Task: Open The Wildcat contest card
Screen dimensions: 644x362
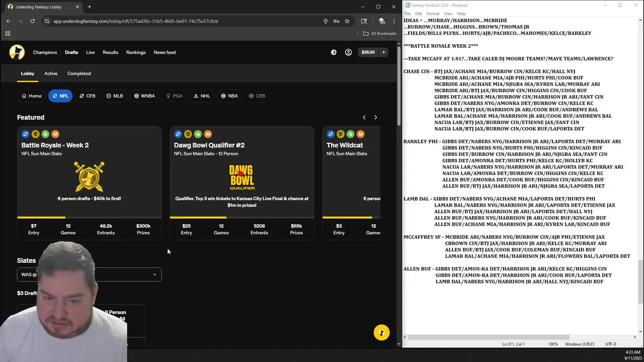Action: pos(351,183)
